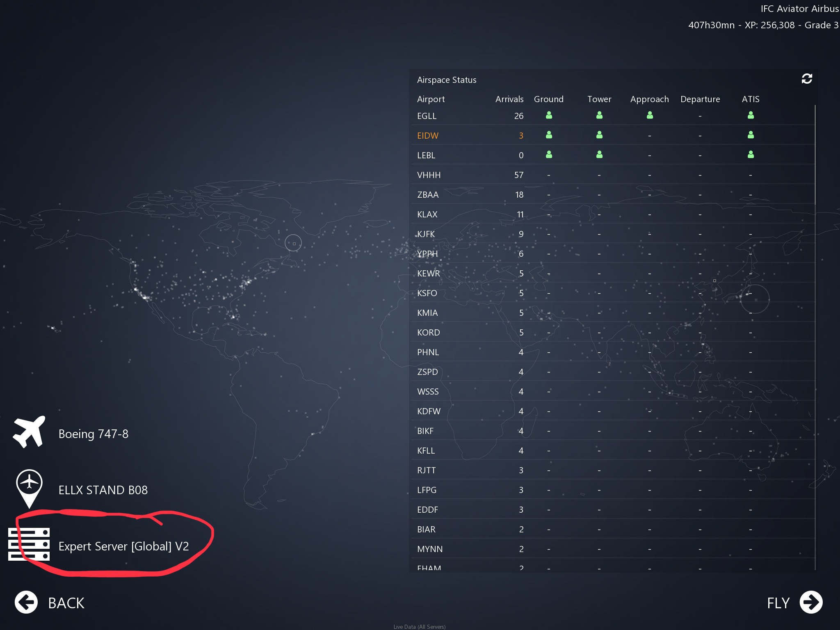840x630 pixels.
Task: Select the highlighted EIDW airport row
Action: [x=428, y=136]
